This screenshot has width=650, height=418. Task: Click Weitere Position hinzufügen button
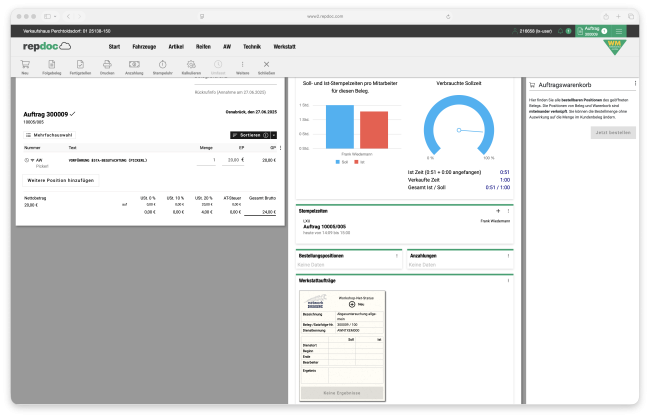click(61, 180)
